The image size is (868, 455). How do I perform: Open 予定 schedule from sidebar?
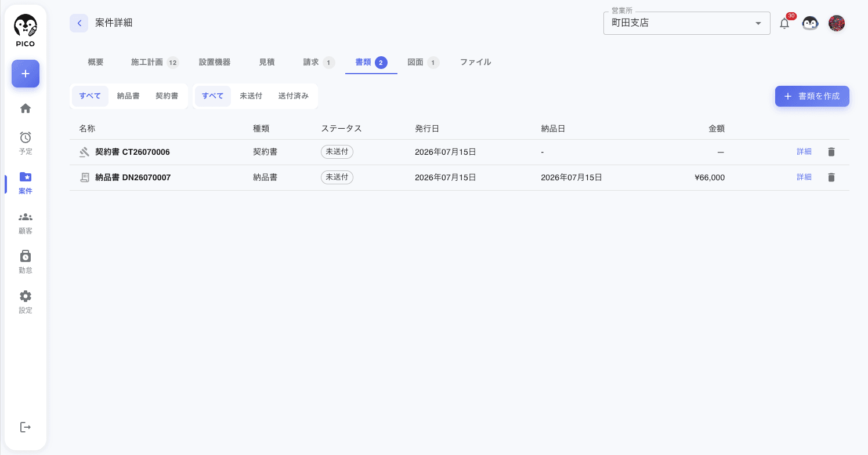pos(26,143)
